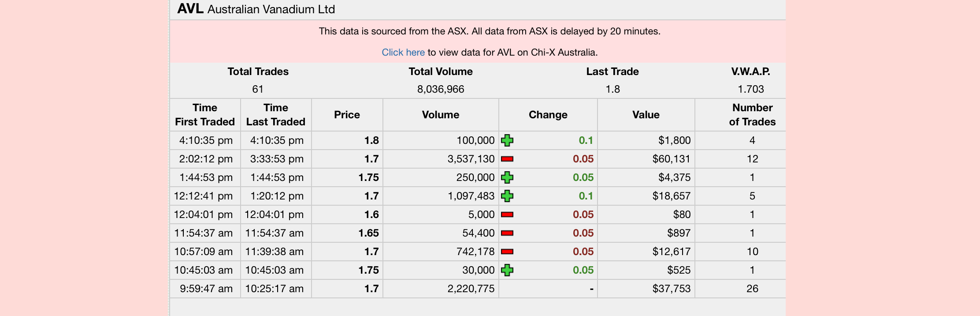This screenshot has height=316, width=980.
Task: Click the red minus icon in the $60,131 row
Action: (x=507, y=159)
